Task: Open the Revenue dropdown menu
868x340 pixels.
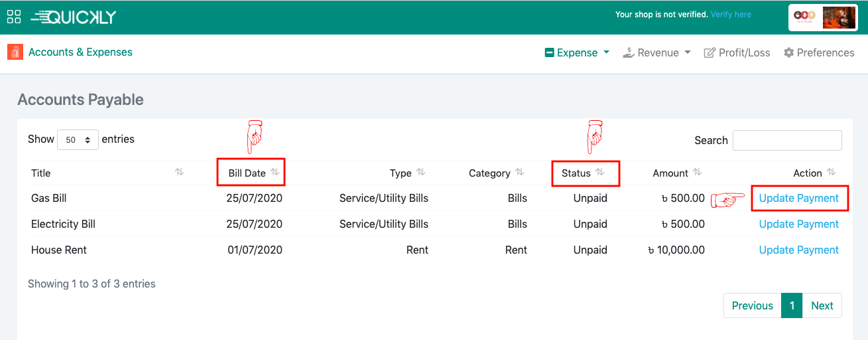Action: (657, 52)
